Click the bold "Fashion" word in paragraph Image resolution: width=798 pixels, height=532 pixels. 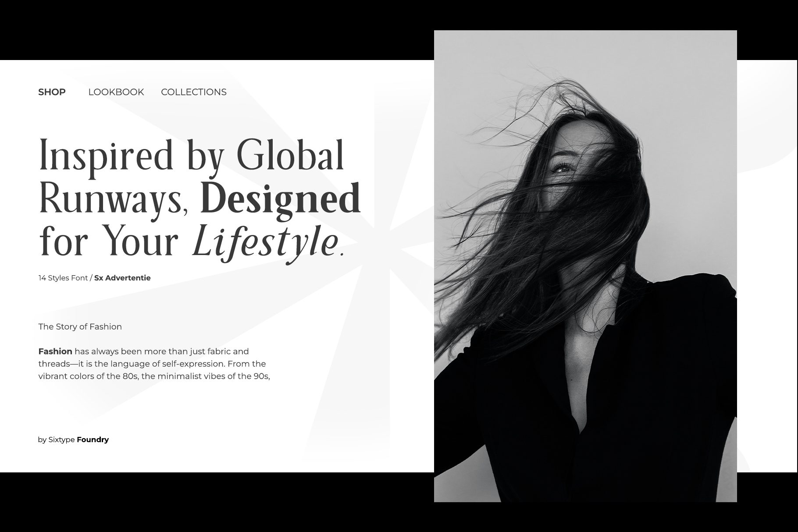click(x=55, y=351)
